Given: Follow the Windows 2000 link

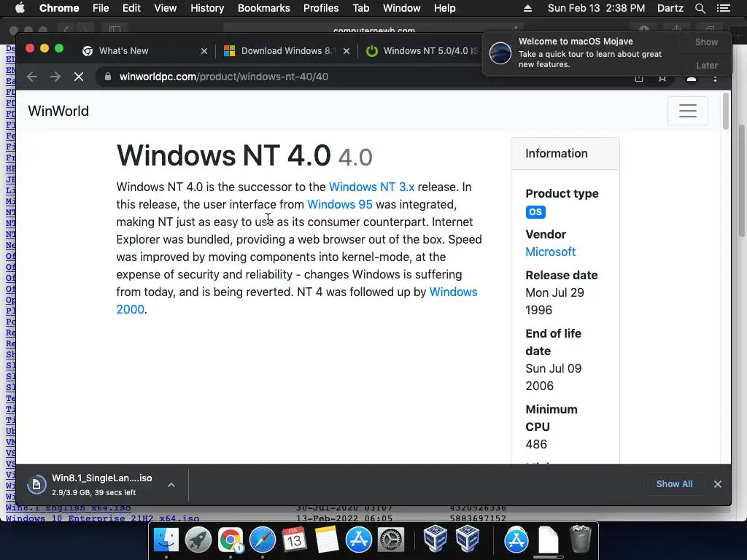Looking at the screenshot, I should (x=453, y=292).
